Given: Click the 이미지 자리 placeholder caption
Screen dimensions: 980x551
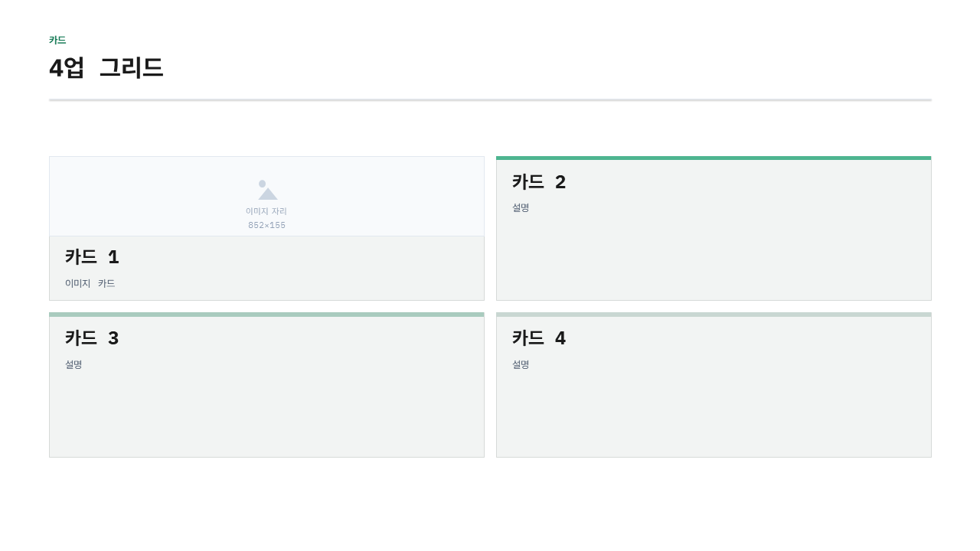Looking at the screenshot, I should coord(266,211).
